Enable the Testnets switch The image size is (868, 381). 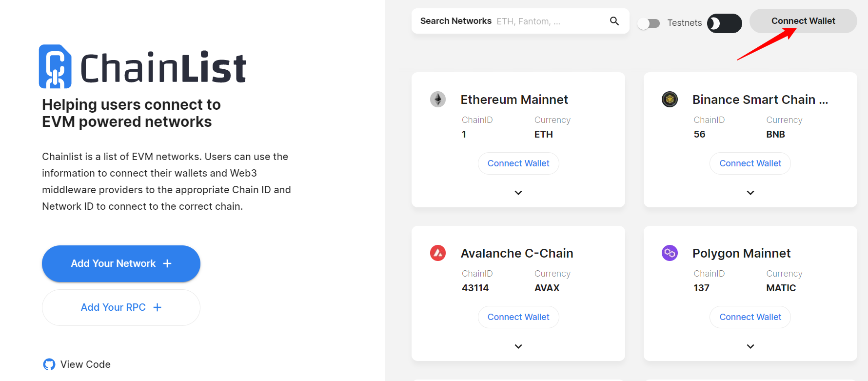tap(649, 23)
